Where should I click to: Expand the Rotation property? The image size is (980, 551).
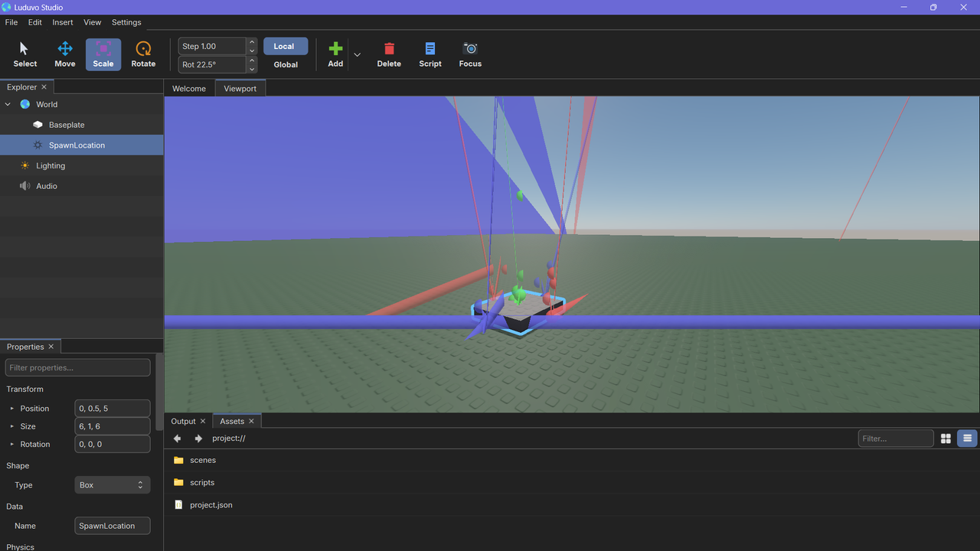coord(11,444)
